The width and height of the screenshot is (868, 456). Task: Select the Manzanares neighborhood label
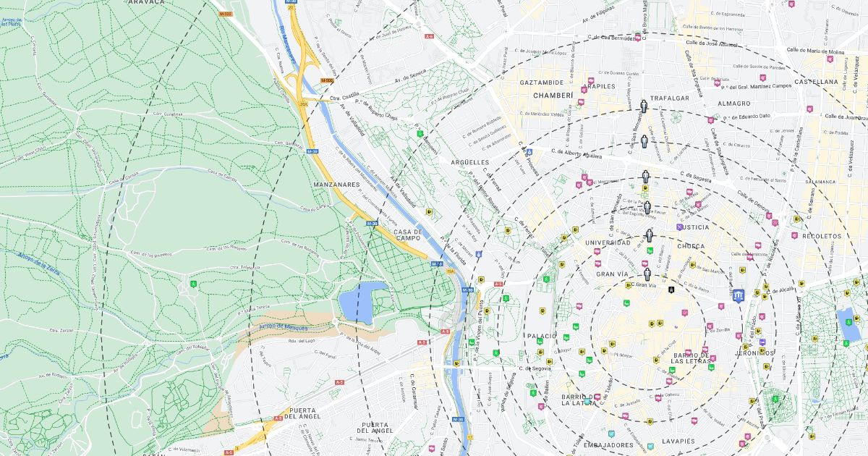(337, 185)
